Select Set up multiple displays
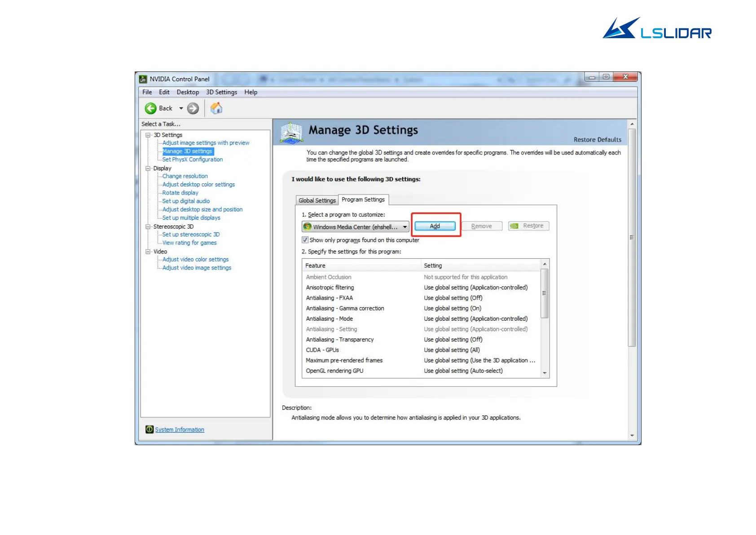 coord(191,218)
